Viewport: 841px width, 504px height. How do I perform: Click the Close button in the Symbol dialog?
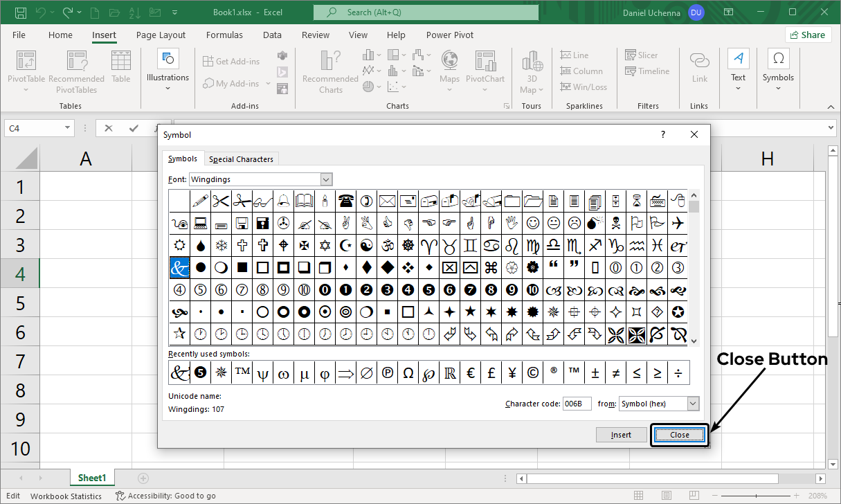[679, 435]
